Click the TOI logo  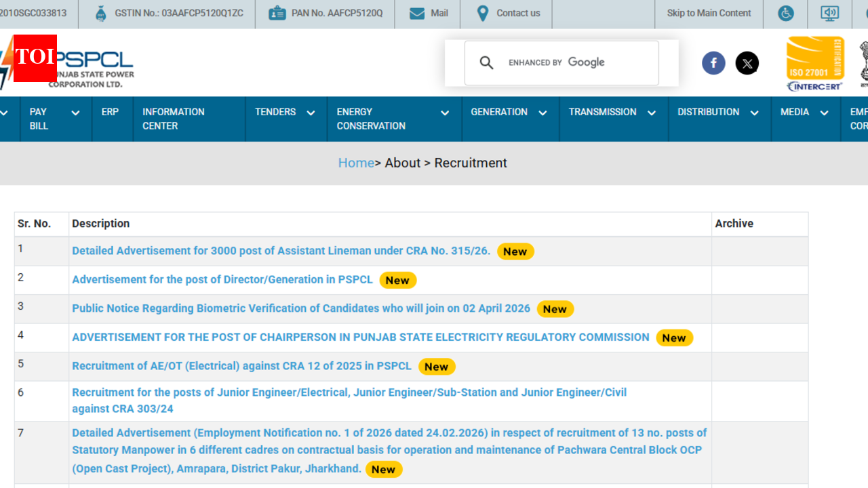(35, 59)
